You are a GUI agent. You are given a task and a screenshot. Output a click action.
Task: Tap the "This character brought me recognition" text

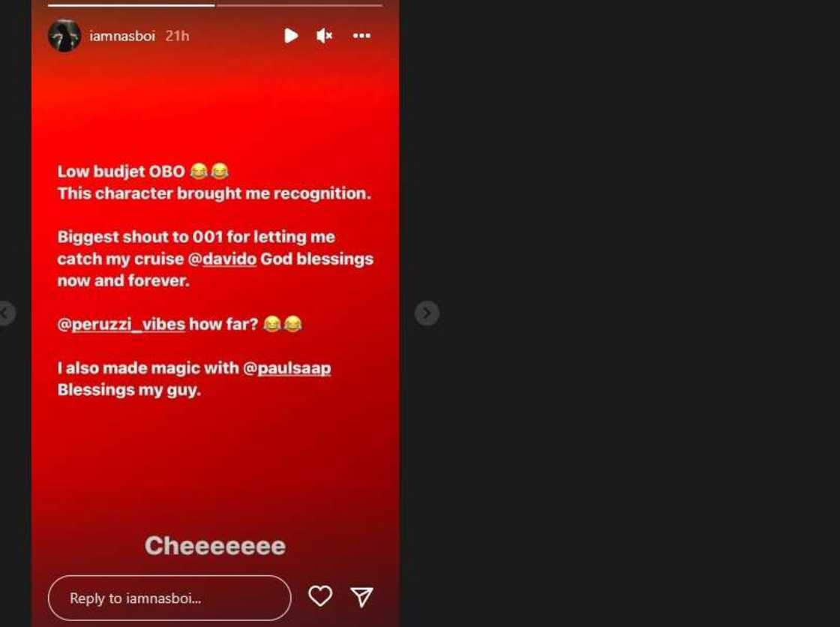click(x=214, y=193)
